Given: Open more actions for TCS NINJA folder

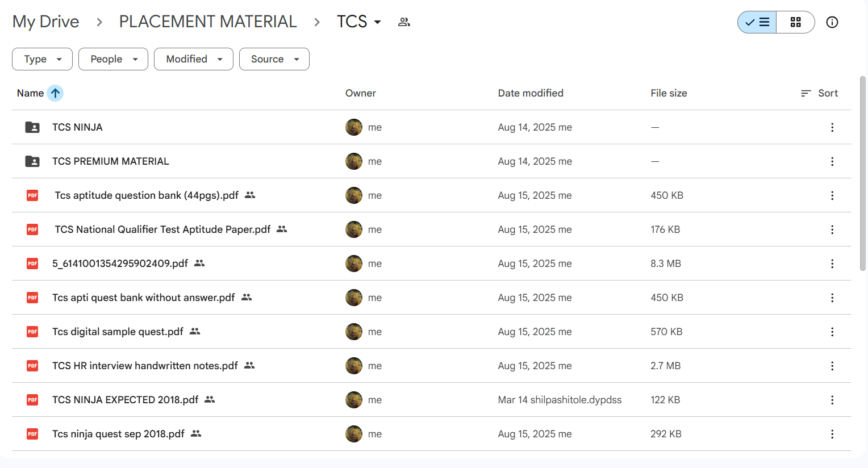Looking at the screenshot, I should coord(832,127).
